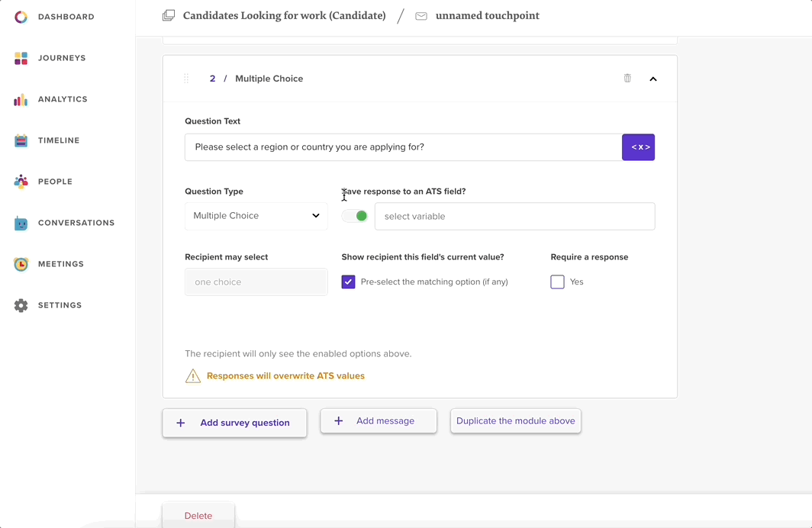Click Duplicate the module above
The image size is (812, 528).
(516, 421)
